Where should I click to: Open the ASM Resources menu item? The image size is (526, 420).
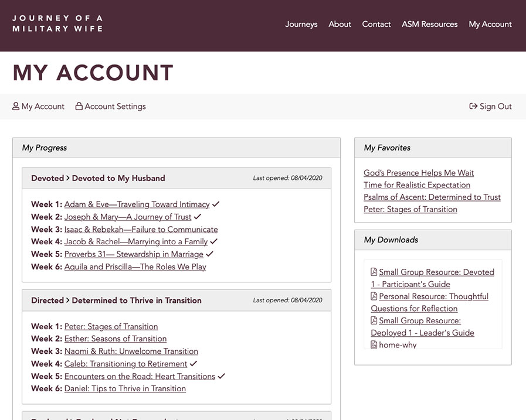point(429,24)
